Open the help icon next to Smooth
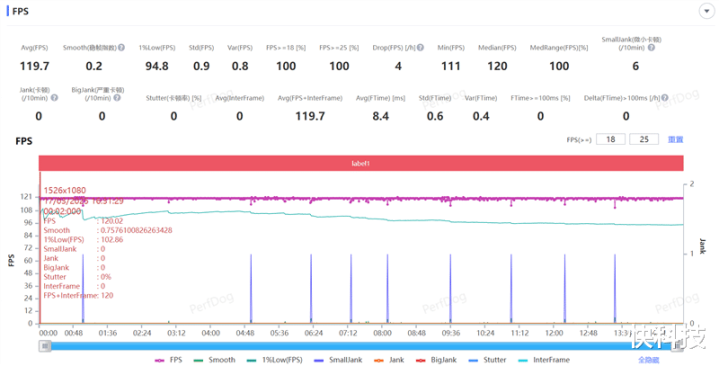Viewport: 719px width, 366px height. [x=122, y=47]
